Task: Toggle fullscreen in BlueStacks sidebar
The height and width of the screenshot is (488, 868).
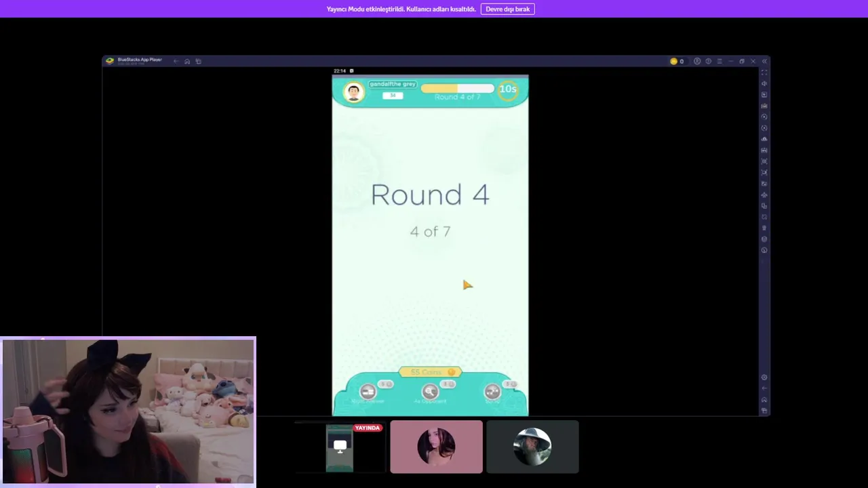Action: (x=764, y=73)
